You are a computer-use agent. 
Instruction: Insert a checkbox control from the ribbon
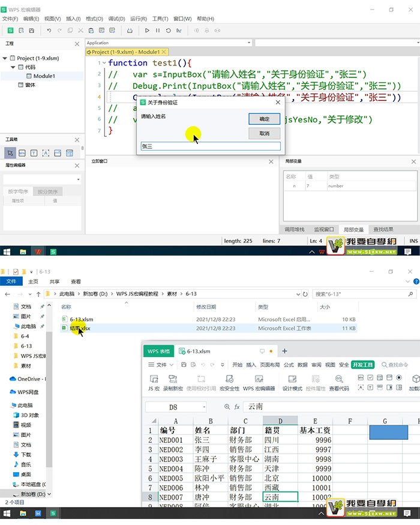coord(370,377)
